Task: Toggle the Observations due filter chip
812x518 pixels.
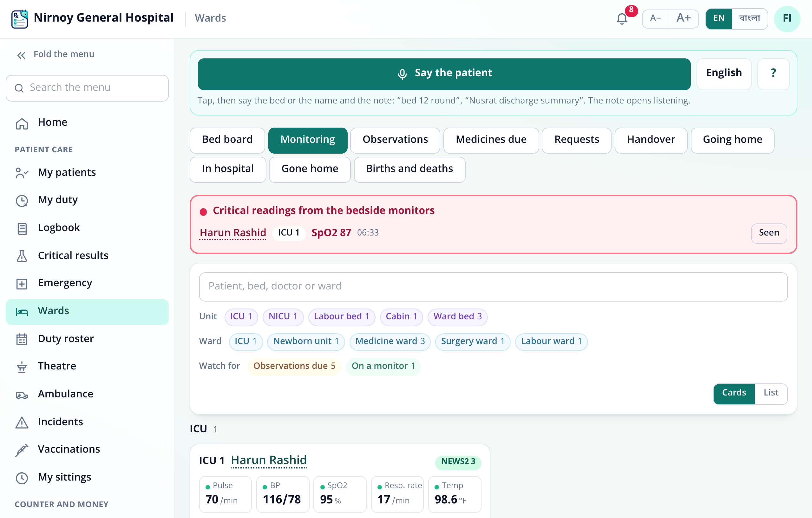Action: point(294,366)
